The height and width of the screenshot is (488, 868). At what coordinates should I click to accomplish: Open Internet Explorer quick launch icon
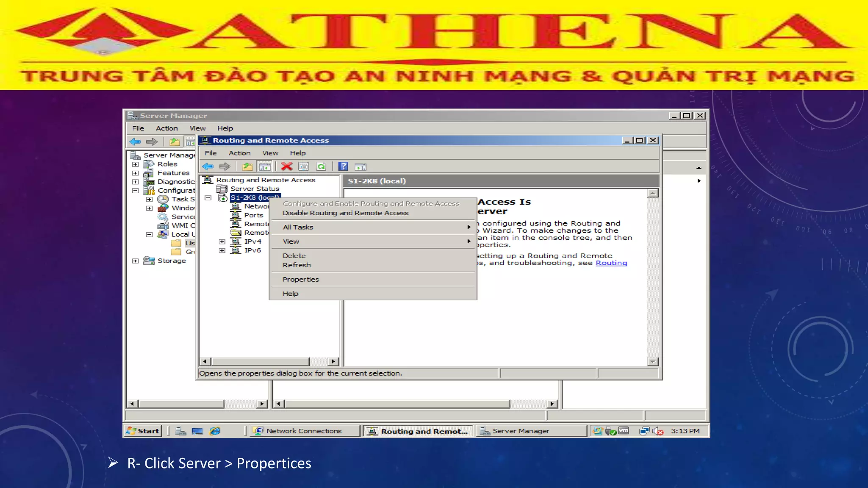(215, 431)
